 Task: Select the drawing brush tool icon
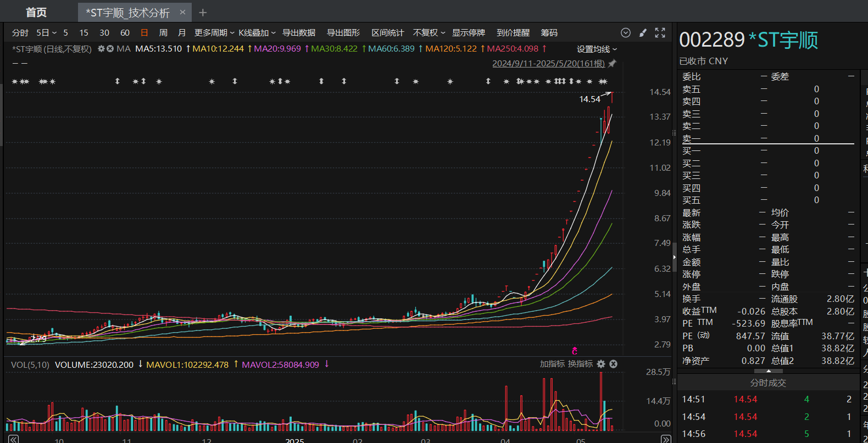[x=643, y=33]
